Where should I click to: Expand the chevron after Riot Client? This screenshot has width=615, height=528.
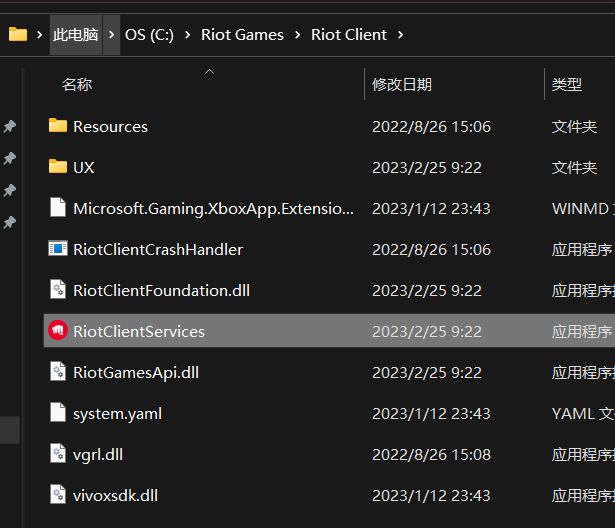400,35
